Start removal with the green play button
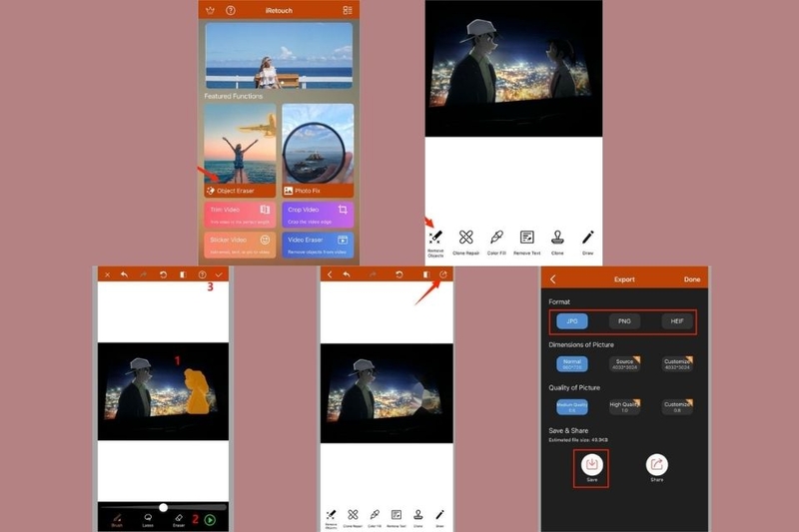Viewport: 799px width, 532px height. coord(210,520)
